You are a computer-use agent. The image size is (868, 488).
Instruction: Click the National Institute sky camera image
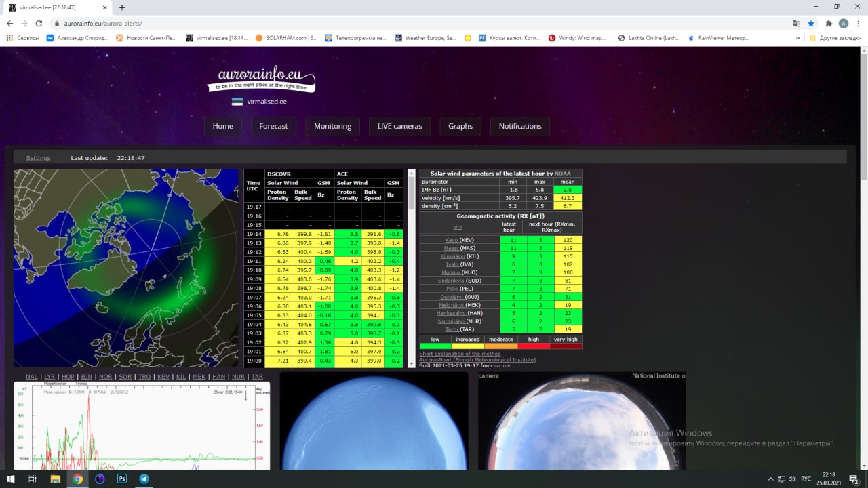tap(582, 420)
